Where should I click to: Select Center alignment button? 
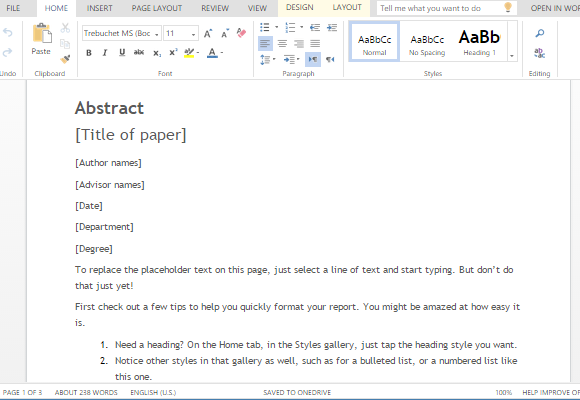tap(282, 44)
